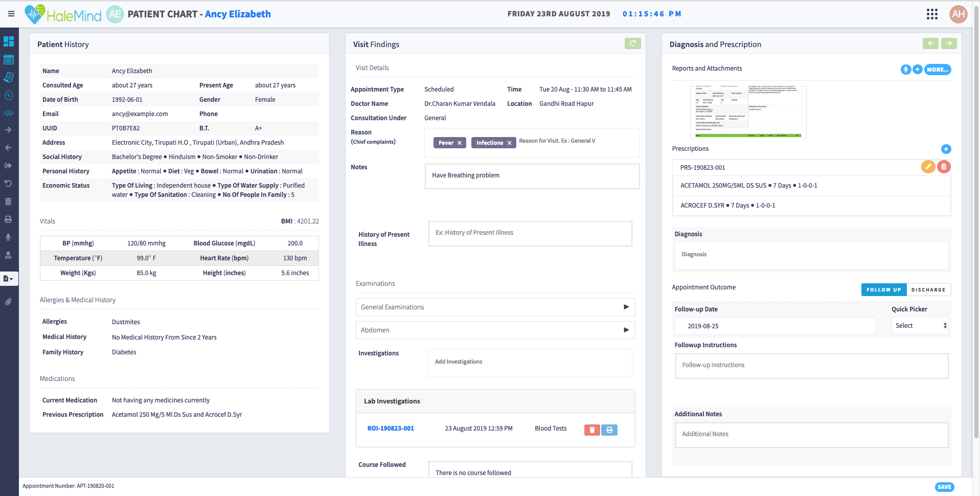Click the Dr.Charan Kumar Vendala doctor name
The image size is (980, 496).
pos(460,104)
